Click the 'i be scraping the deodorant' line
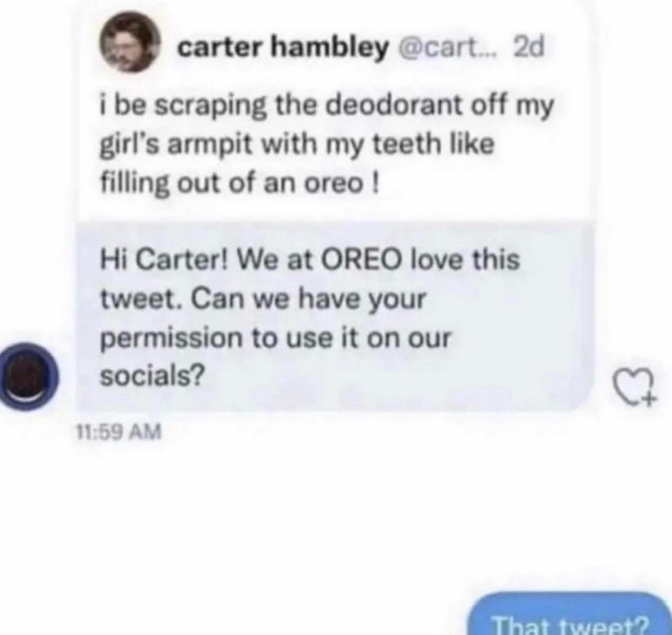The width and height of the screenshot is (672, 635). coord(327,106)
